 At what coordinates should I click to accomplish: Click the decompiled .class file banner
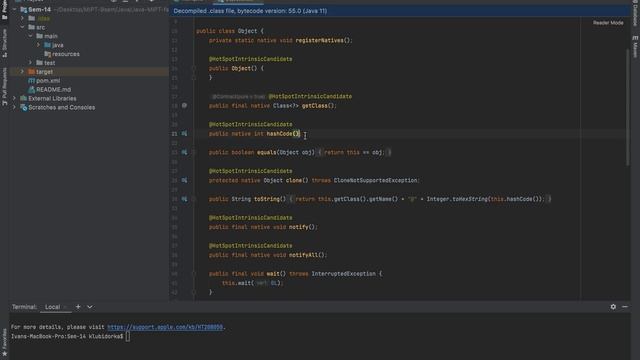(x=400, y=11)
